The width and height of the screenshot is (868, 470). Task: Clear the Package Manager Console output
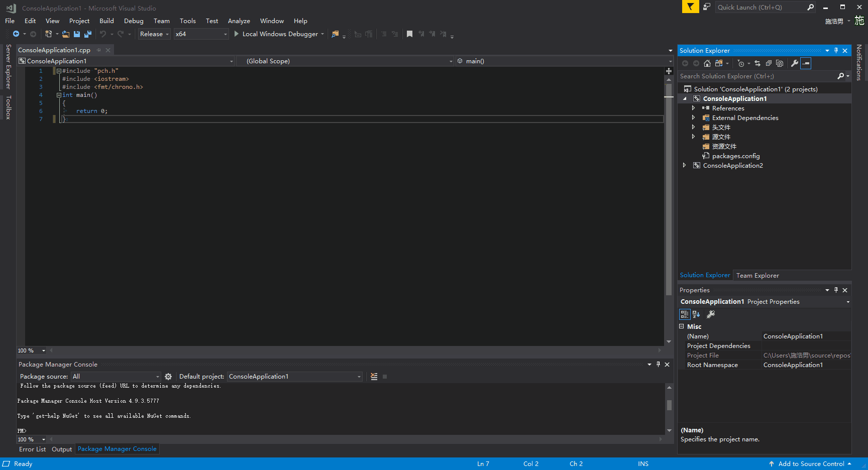click(x=374, y=376)
